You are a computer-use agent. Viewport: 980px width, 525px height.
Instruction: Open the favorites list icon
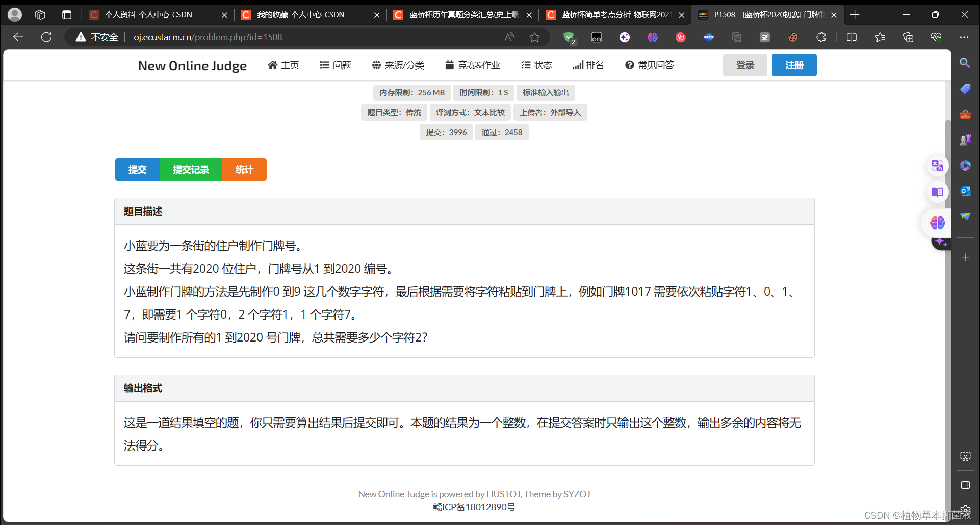pos(880,37)
